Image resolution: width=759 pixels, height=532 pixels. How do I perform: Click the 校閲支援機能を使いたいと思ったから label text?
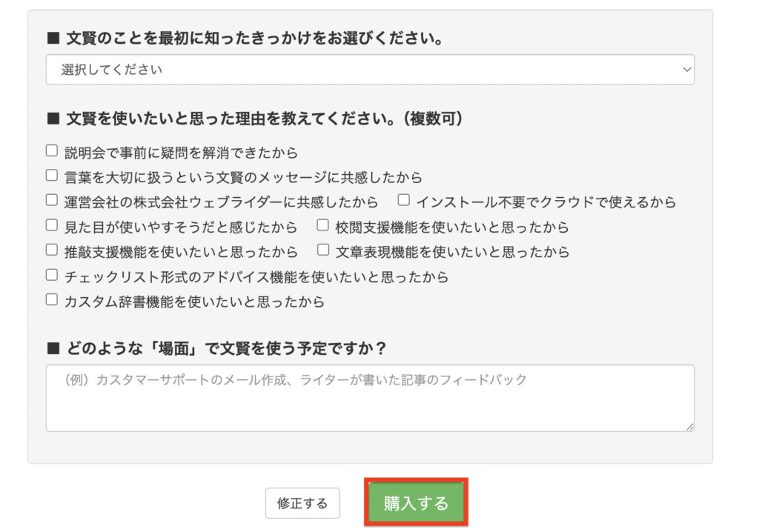pyautogui.click(x=452, y=227)
